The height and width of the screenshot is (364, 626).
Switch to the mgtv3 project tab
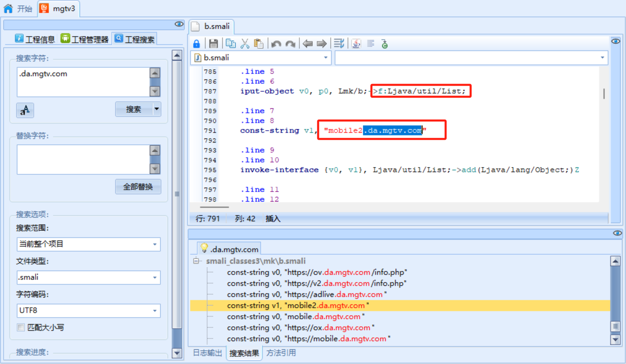(x=59, y=9)
